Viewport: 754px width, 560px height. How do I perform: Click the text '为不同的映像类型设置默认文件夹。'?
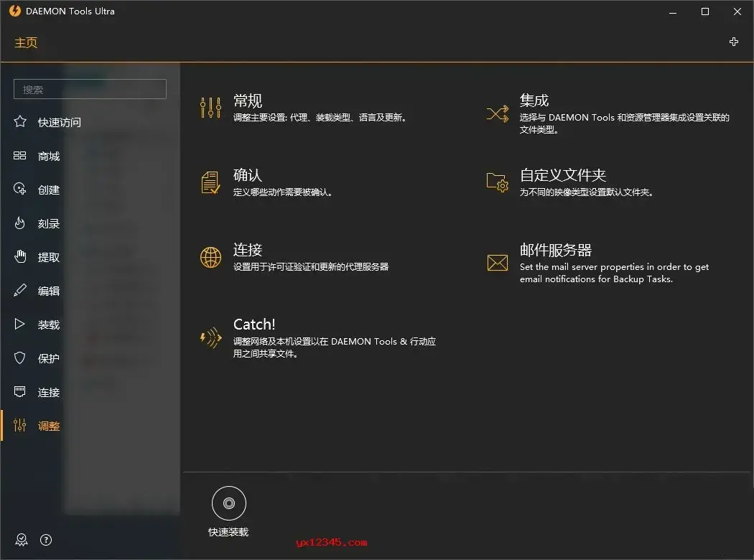(x=587, y=192)
